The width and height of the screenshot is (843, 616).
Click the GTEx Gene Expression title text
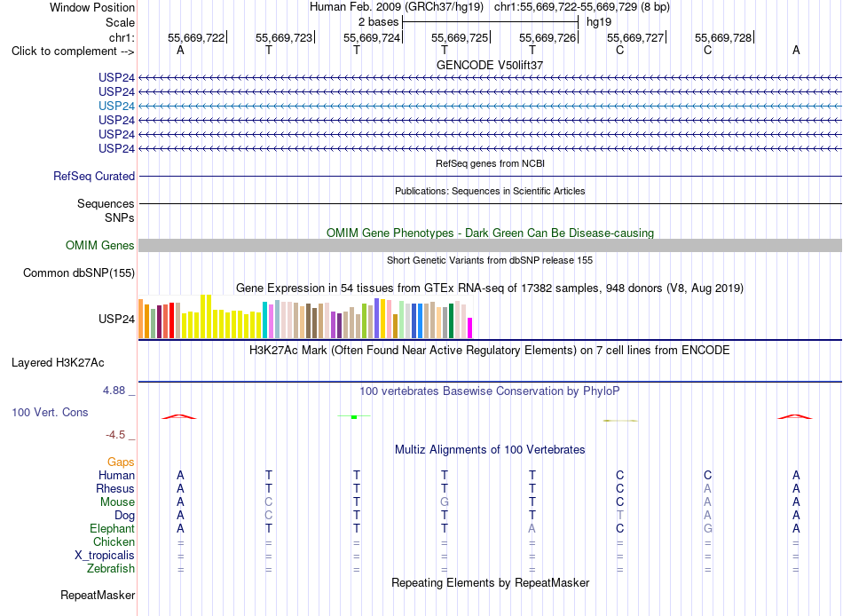[490, 288]
